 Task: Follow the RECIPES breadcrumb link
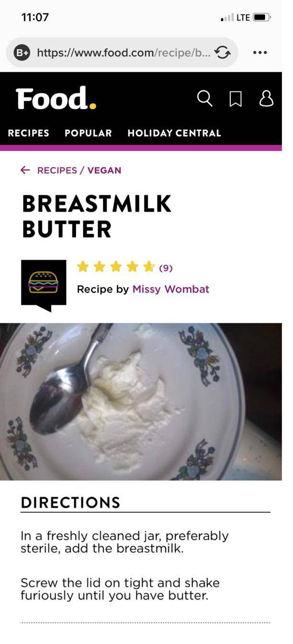pyautogui.click(x=57, y=170)
